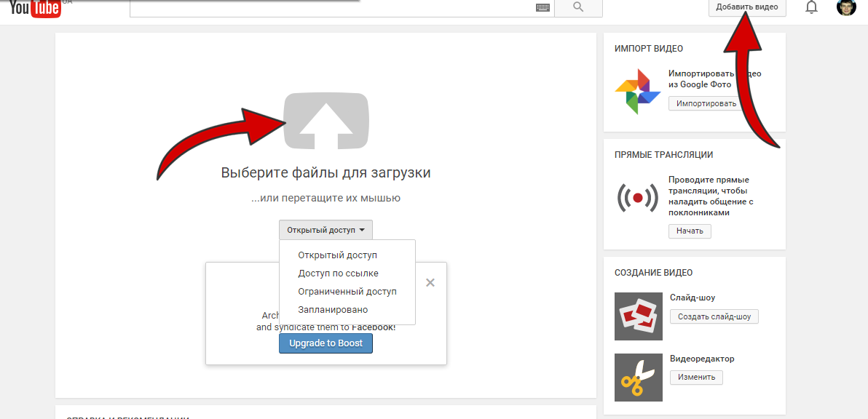Click the live streaming broadcast icon
Image resolution: width=868 pixels, height=419 pixels.
pyautogui.click(x=638, y=197)
